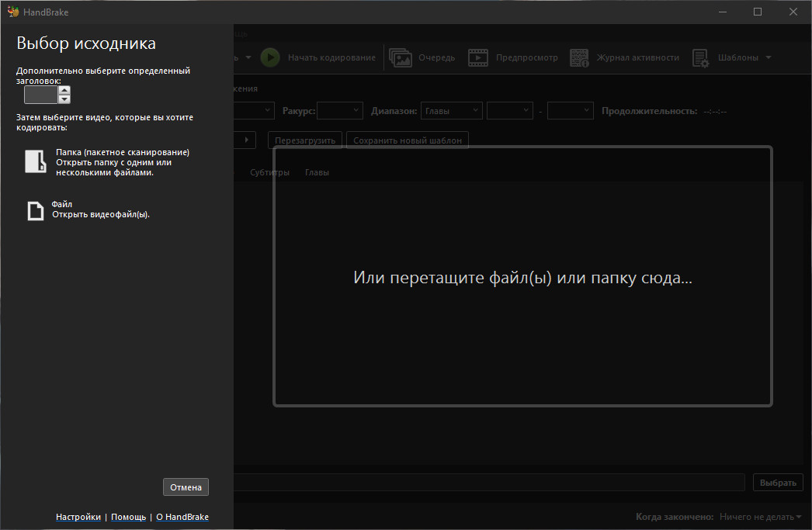This screenshot has height=530, width=812.
Task: Open the Помощь link
Action: coord(128,517)
